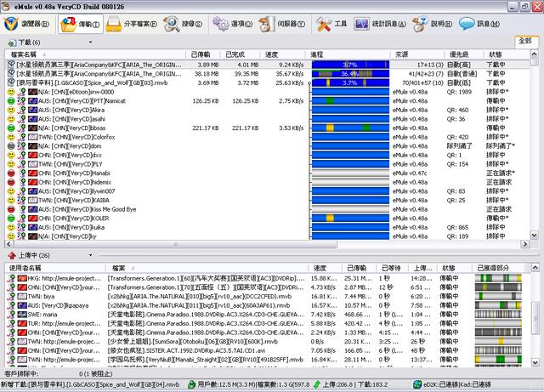Viewport: 544px width, 392px height.
Task: Open the 分享檔案 shared files page
Action: (133, 24)
